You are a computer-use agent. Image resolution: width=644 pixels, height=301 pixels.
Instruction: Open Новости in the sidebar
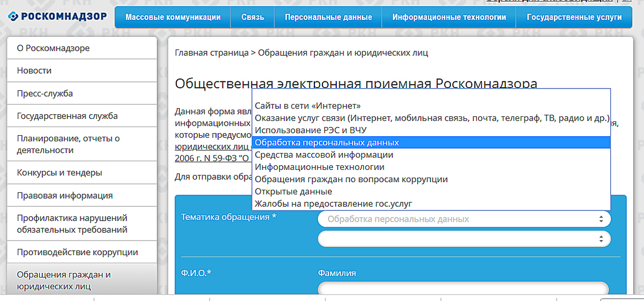pyautogui.click(x=82, y=71)
